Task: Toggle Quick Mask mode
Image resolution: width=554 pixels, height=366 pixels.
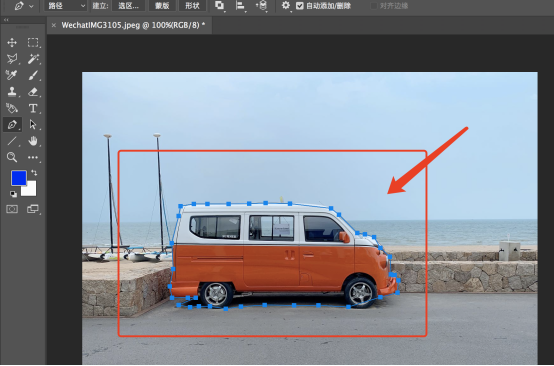Action: (x=12, y=209)
